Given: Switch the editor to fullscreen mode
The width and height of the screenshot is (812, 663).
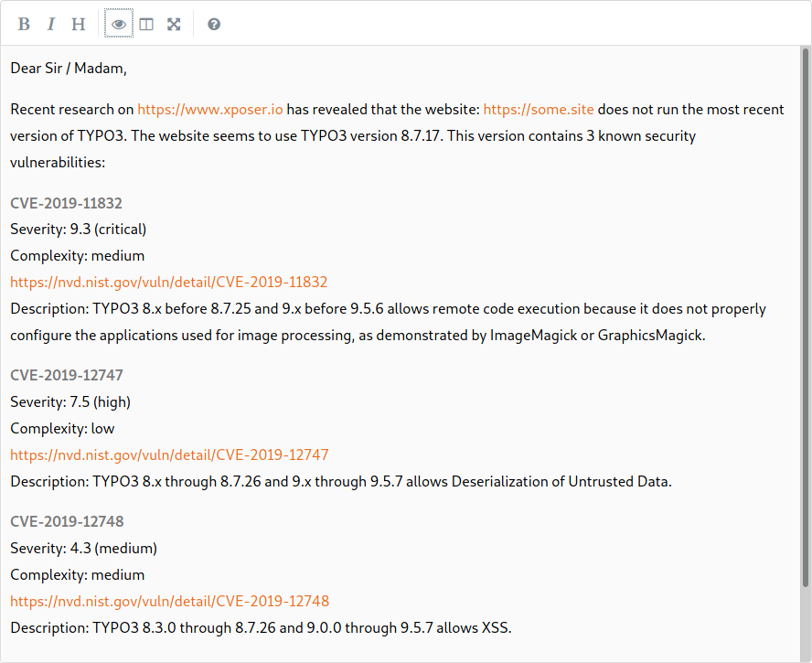Looking at the screenshot, I should pyautogui.click(x=174, y=24).
